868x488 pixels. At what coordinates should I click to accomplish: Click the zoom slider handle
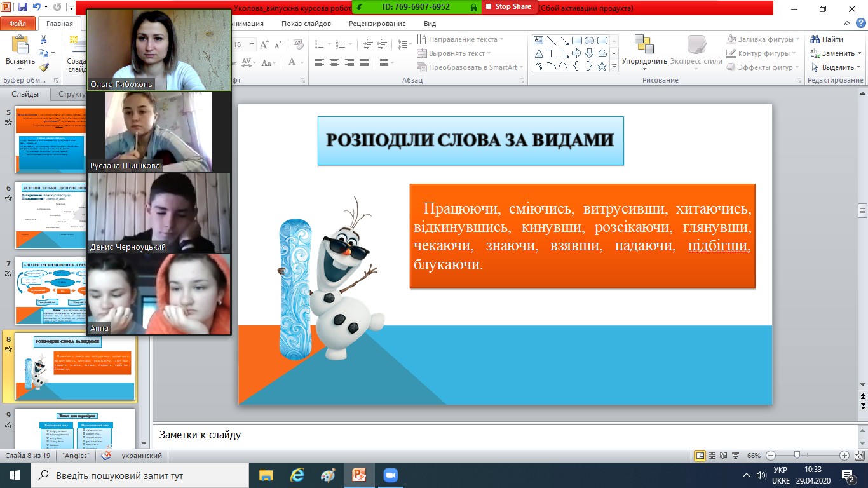[797, 456]
